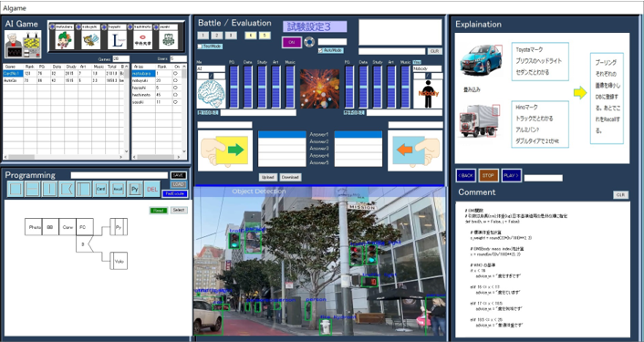Click the brain avatar image under Me
This screenshot has width=644, height=342.
[x=211, y=94]
